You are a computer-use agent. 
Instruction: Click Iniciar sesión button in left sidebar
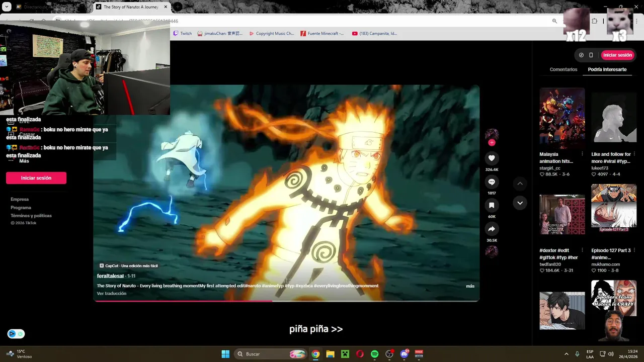coord(36,178)
